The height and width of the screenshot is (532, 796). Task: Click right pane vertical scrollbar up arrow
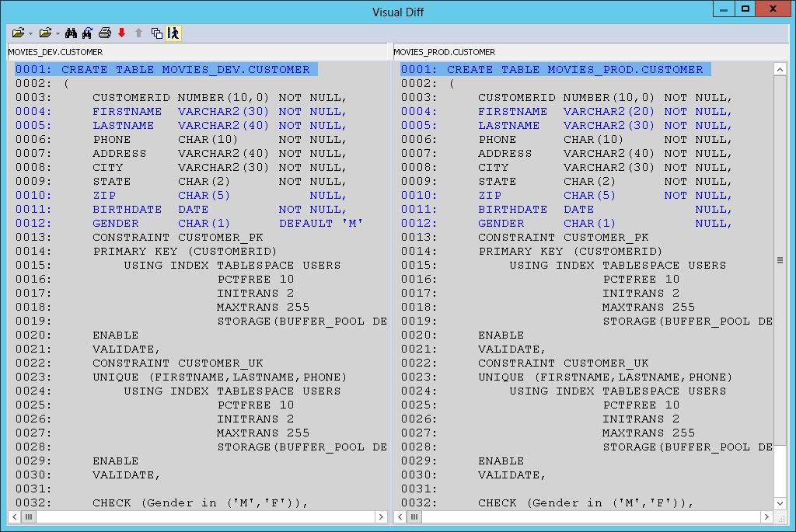[780, 69]
